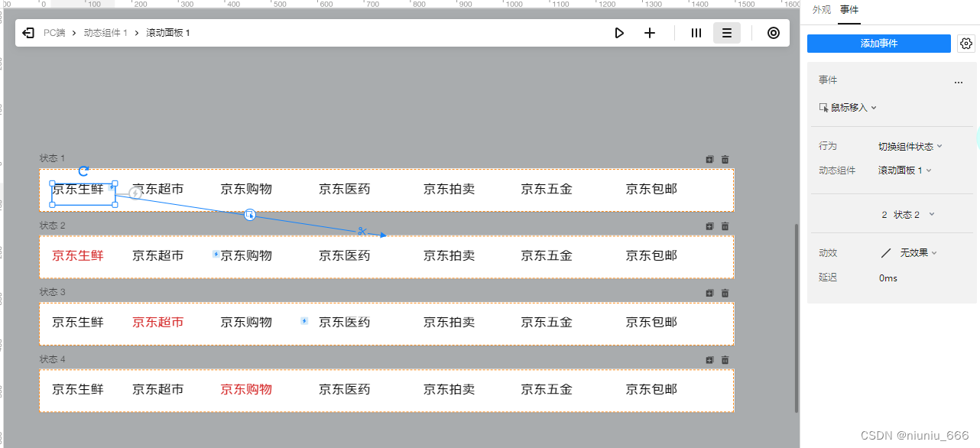Click red 京东超市 in 状态 3 row

158,323
